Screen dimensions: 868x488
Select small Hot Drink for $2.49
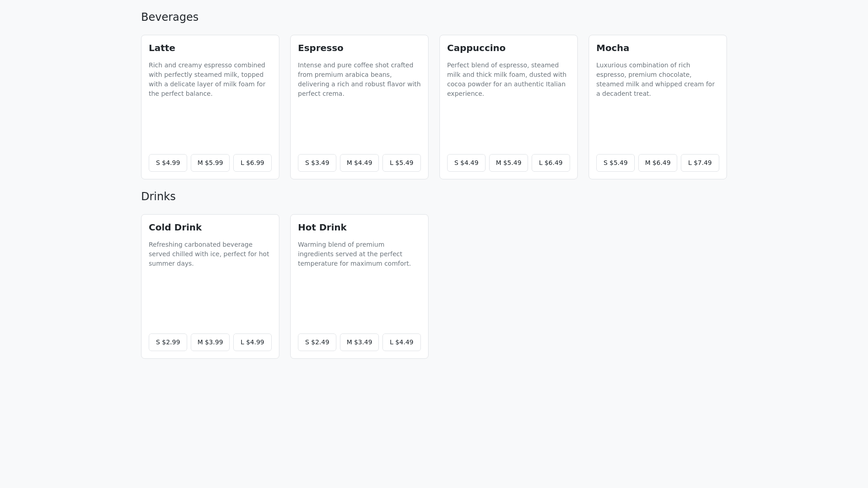pos(317,342)
